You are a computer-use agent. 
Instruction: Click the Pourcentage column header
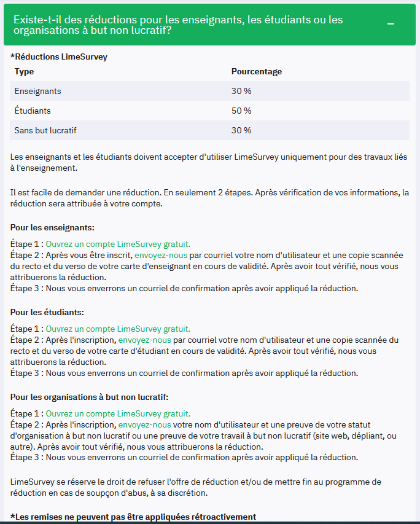coord(256,71)
